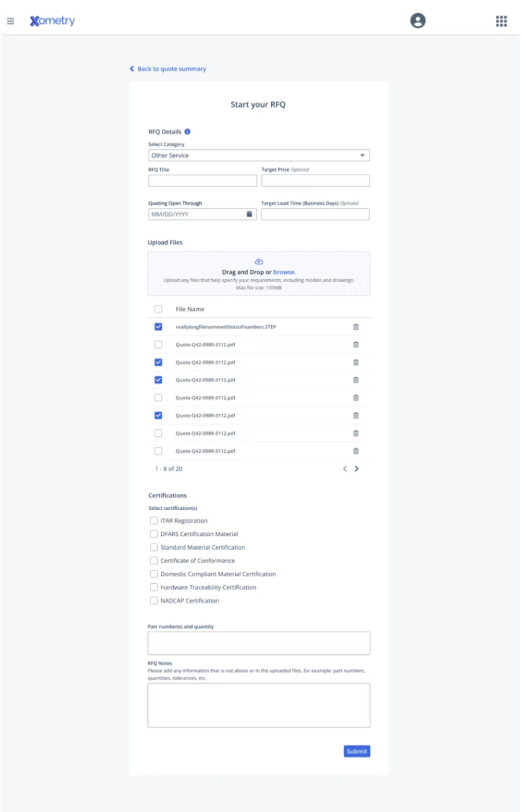Viewport: 523px width, 812px height.
Task: Go to previous page of files
Action: pyautogui.click(x=345, y=469)
